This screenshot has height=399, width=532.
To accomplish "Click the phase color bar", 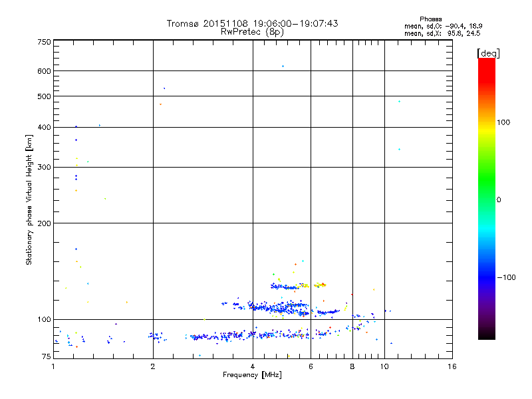I will coord(487,198).
